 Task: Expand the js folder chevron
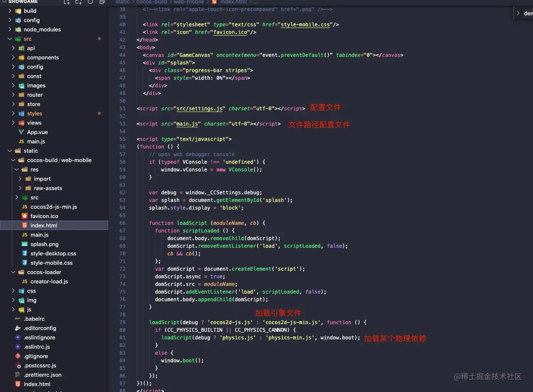14,309
